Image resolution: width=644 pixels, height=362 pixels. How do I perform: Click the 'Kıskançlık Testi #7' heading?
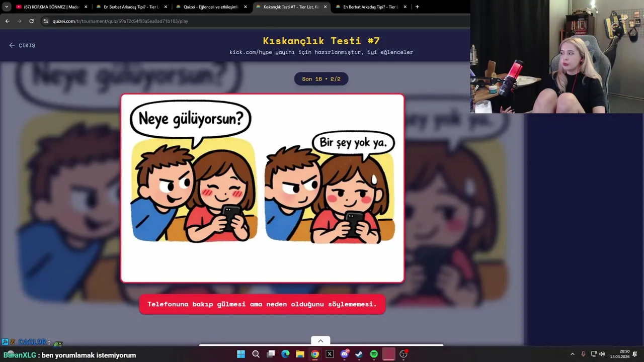[x=321, y=41]
